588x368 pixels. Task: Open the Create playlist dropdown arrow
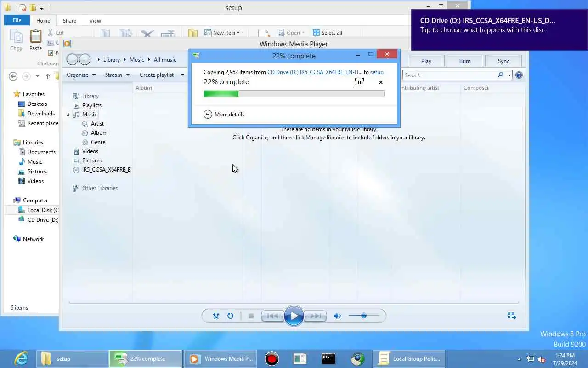point(182,75)
